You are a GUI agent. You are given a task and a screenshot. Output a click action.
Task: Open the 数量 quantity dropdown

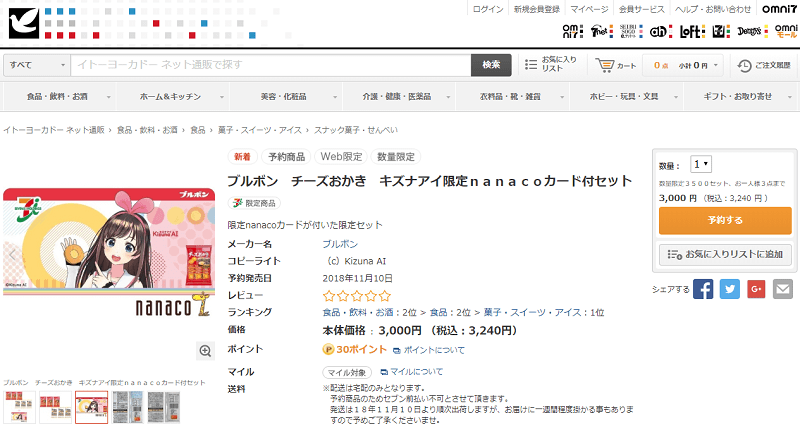(x=701, y=164)
